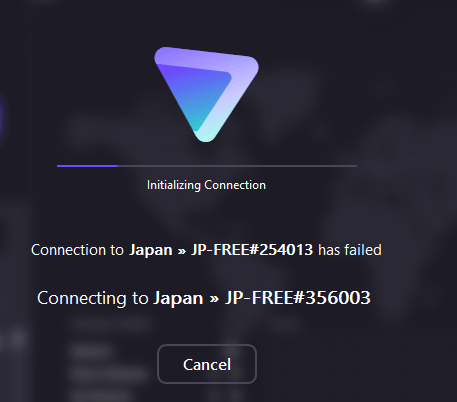Click the word Initializing in the status label

click(174, 185)
